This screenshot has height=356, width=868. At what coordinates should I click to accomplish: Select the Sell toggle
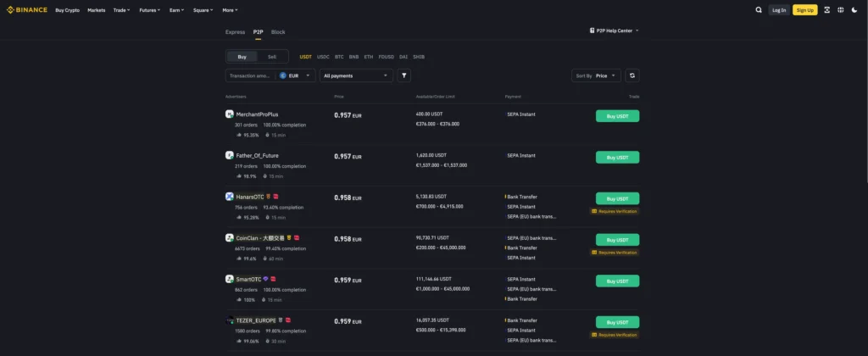click(x=272, y=57)
